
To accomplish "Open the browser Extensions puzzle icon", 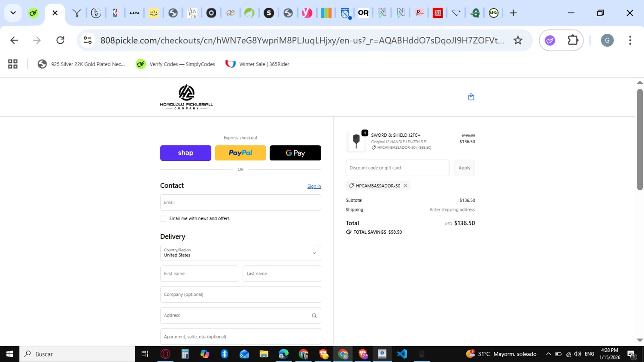I will (573, 40).
